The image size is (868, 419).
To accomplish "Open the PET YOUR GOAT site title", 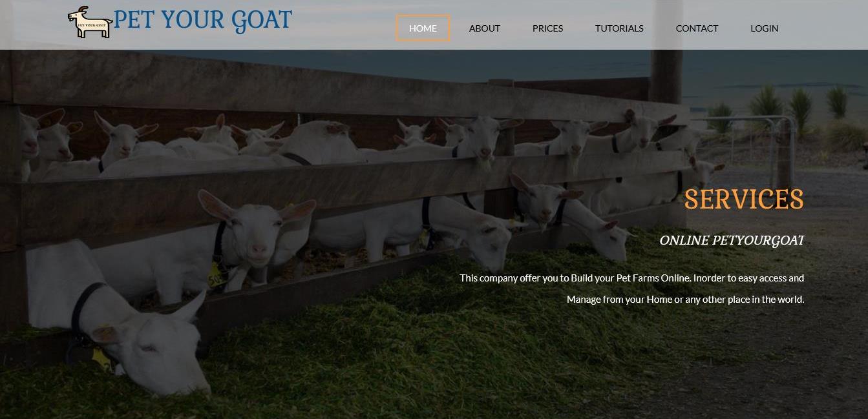I will [203, 20].
